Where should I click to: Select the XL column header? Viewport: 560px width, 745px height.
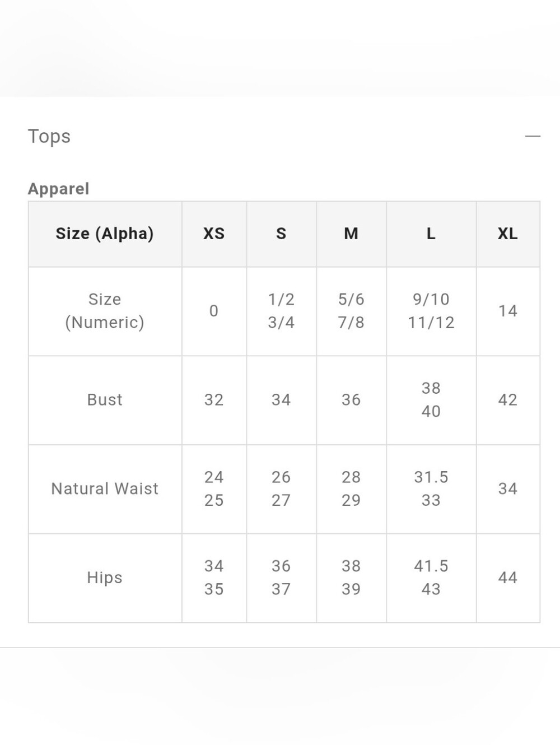point(508,234)
